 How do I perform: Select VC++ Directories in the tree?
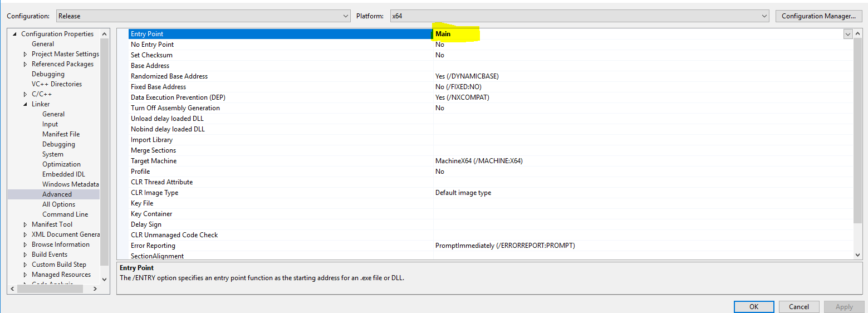(56, 84)
